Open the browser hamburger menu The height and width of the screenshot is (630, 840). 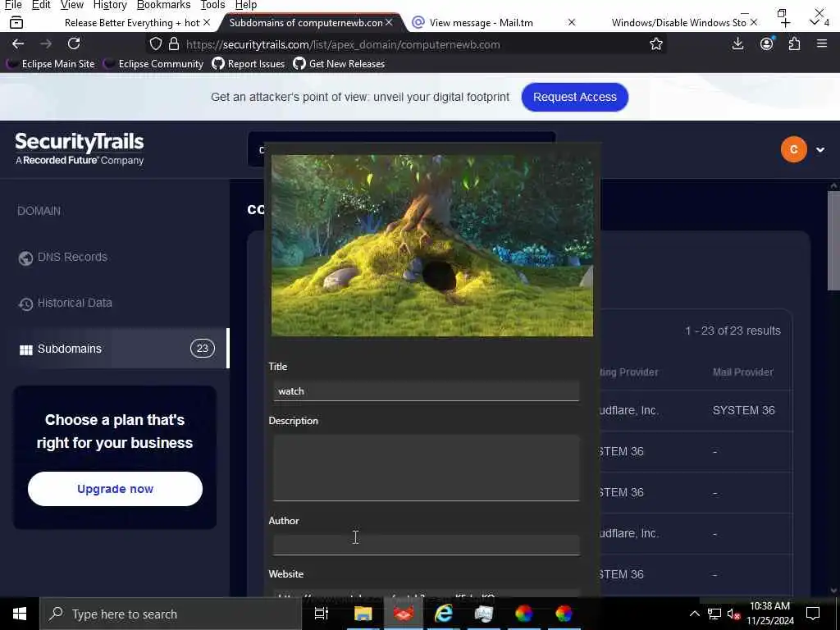point(822,44)
